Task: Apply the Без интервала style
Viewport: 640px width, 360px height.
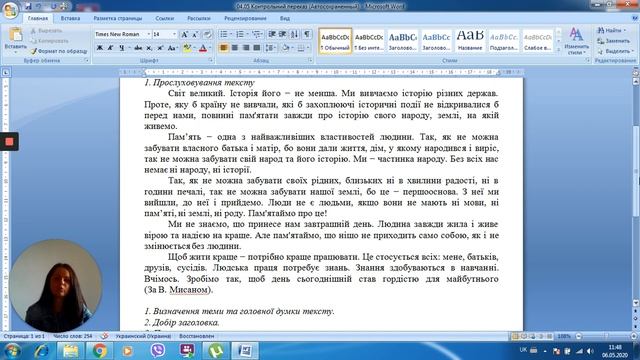Action: 369,41
